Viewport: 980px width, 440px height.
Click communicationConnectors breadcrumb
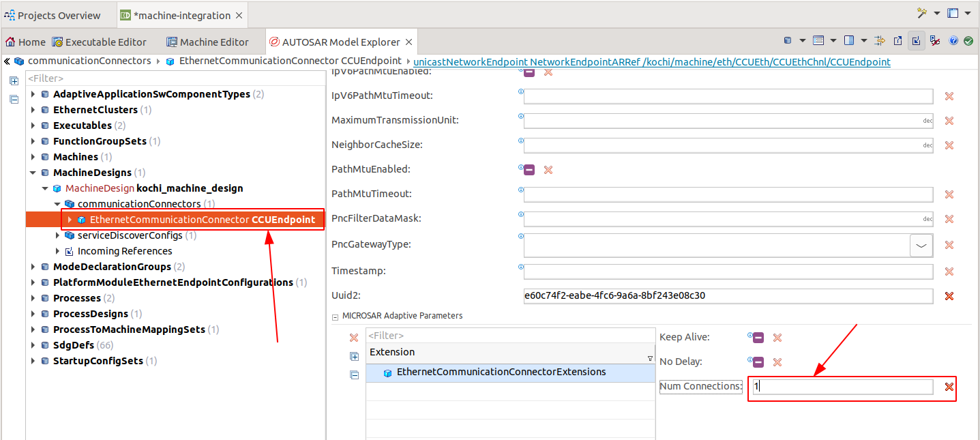point(89,61)
